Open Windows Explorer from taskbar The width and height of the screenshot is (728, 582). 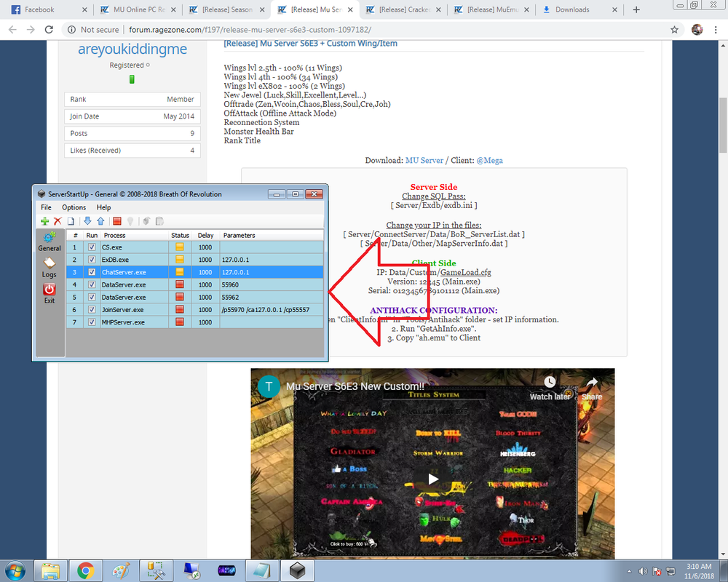tap(51, 570)
